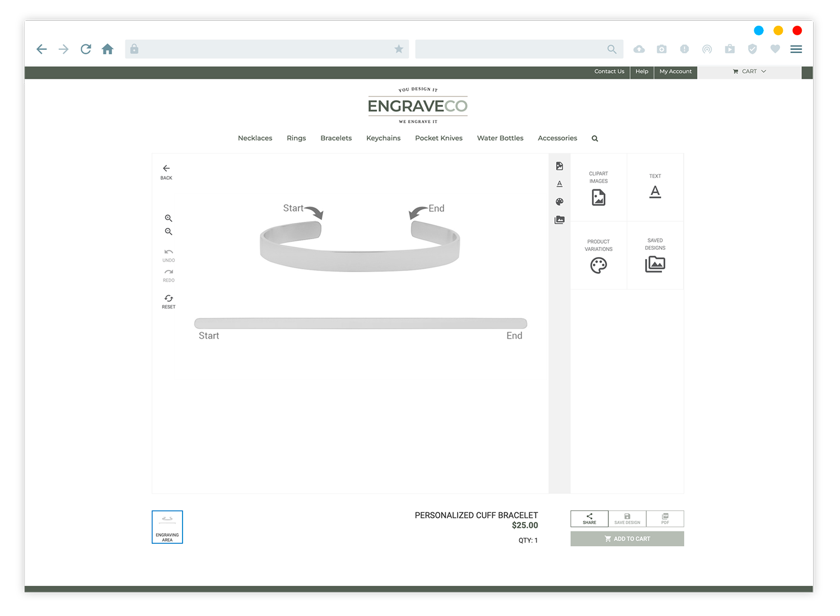840x616 pixels.
Task: Click the Add to Cart button
Action: click(x=627, y=539)
